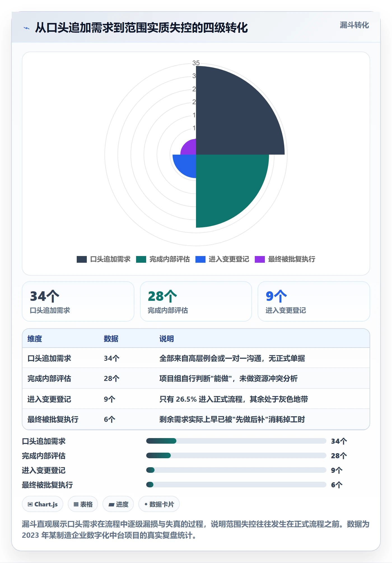Click the table cell 剩余需求实际上早已被"先做后补"消耗掉工时
The image size is (392, 563).
[x=232, y=419]
